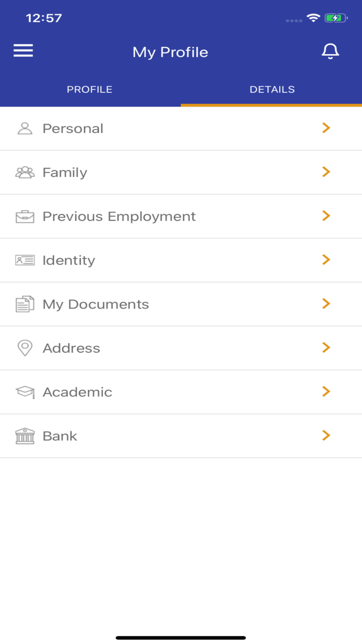
Task: Open notifications bell icon
Action: pyautogui.click(x=330, y=51)
